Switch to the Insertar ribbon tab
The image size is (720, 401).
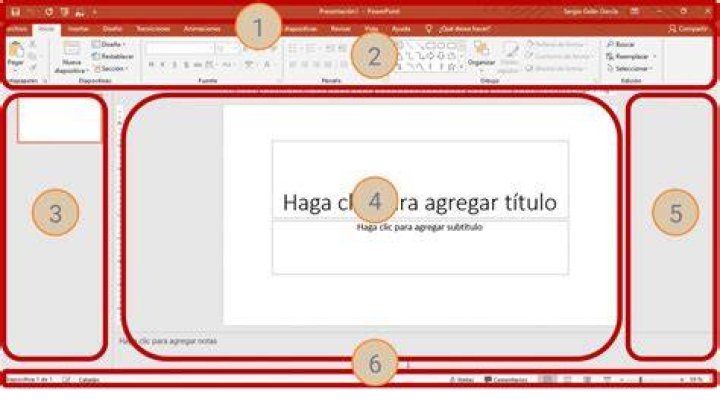(x=78, y=28)
